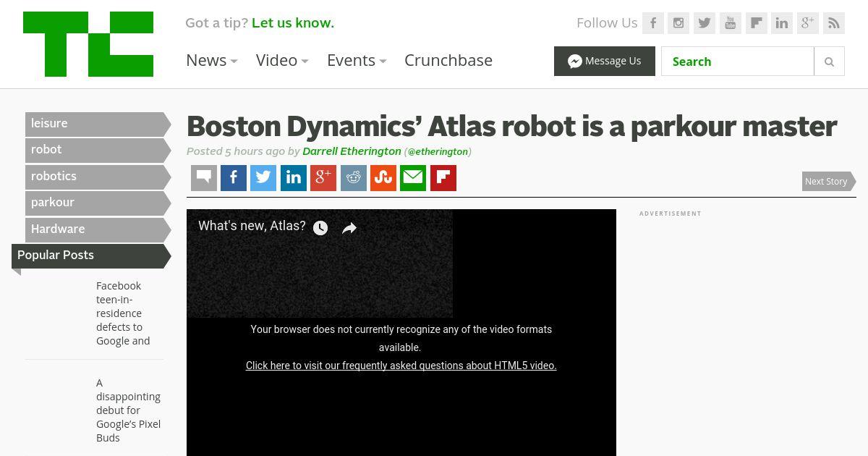Open article comments icon

tap(204, 178)
